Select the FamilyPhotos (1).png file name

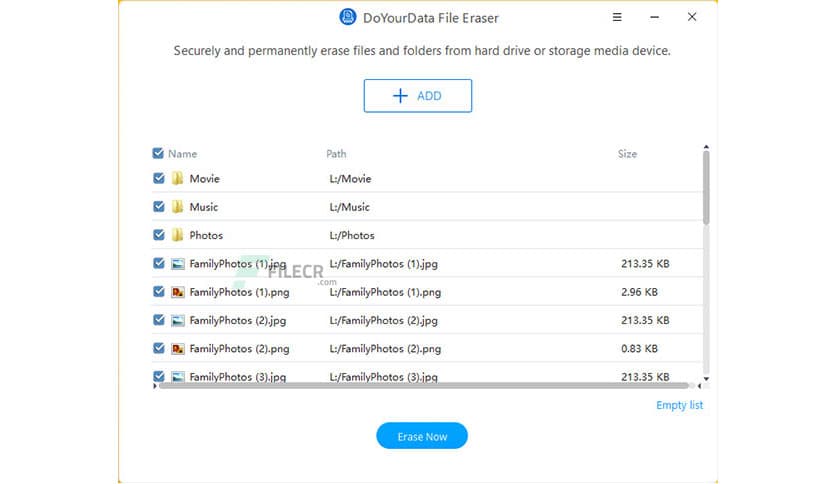[x=239, y=292]
